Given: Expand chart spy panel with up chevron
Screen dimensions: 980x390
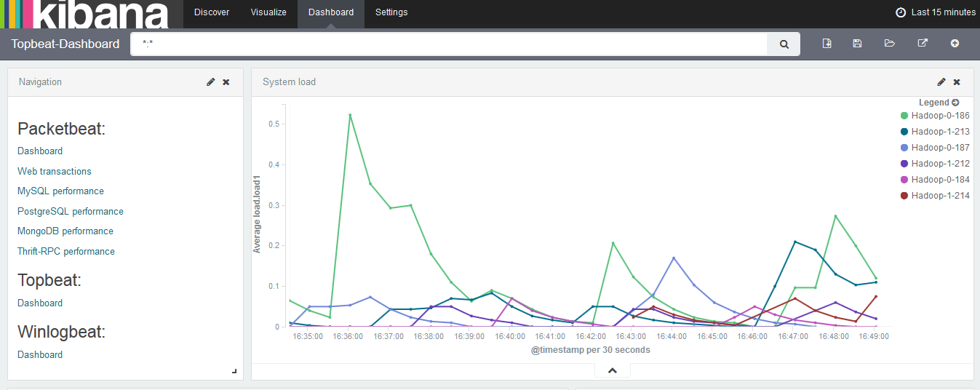Looking at the screenshot, I should pos(613,370).
